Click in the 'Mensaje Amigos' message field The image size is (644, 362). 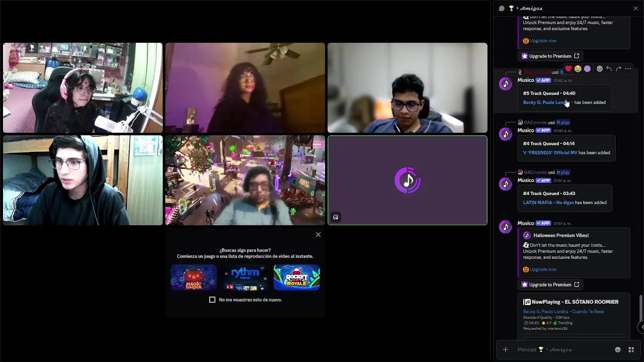click(563, 349)
